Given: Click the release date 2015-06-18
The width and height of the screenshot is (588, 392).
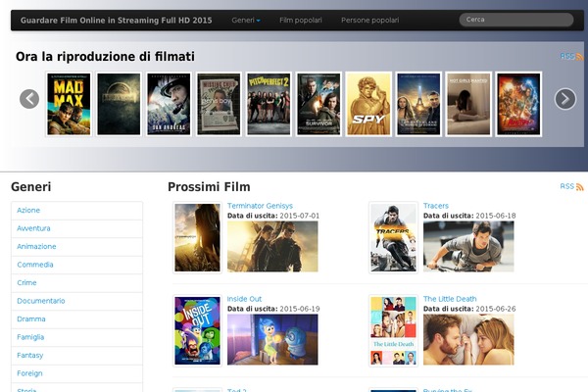Looking at the screenshot, I should pos(496,216).
